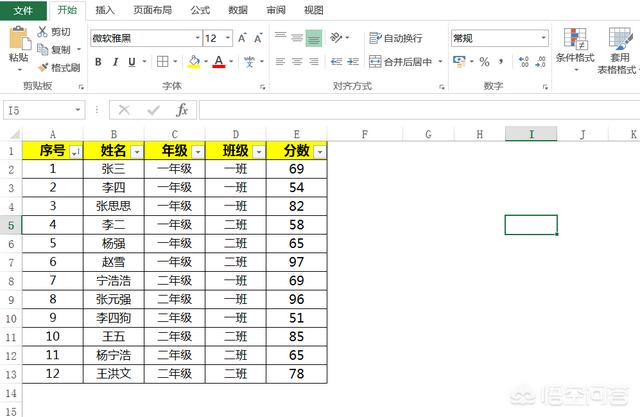Switch to the 视图 (View) tab
Image resolution: width=640 pixels, height=417 pixels.
click(313, 10)
